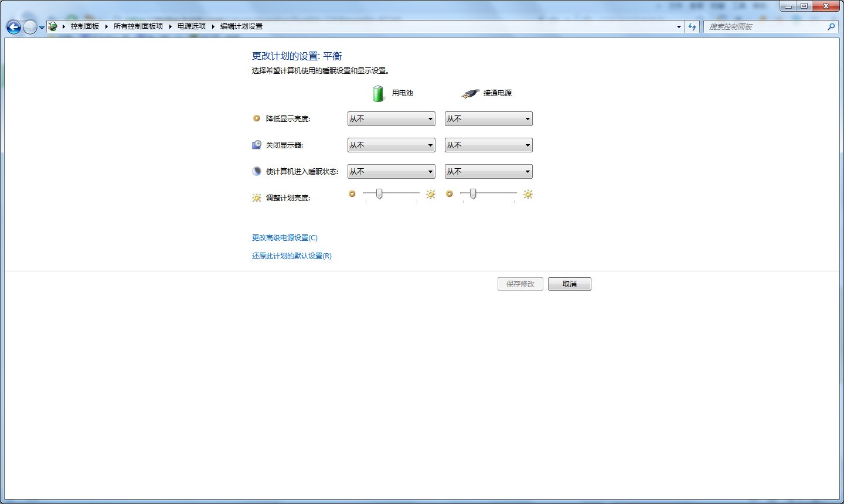
Task: Click the 降低显示亮度 dim icon
Action: coord(256,118)
